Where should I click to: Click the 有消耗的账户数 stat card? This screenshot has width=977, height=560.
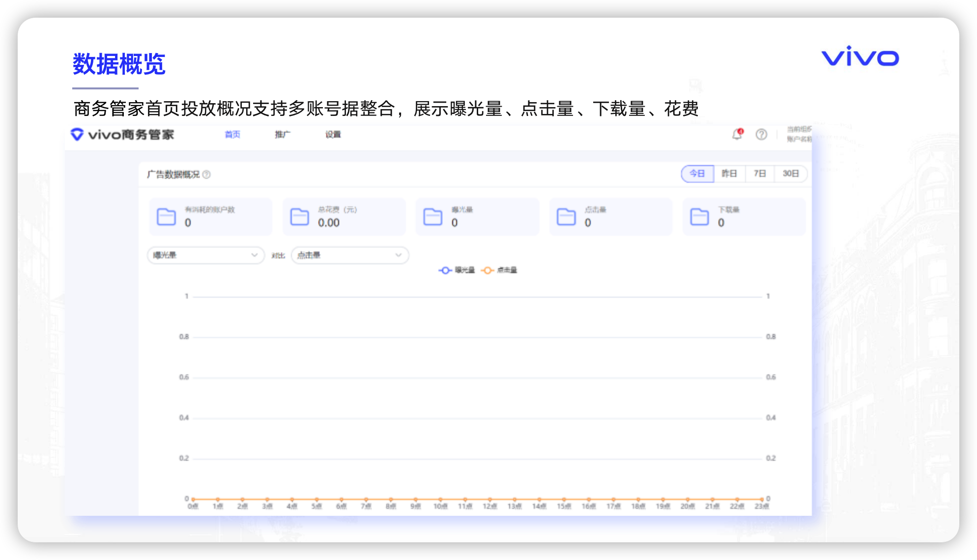point(210,217)
